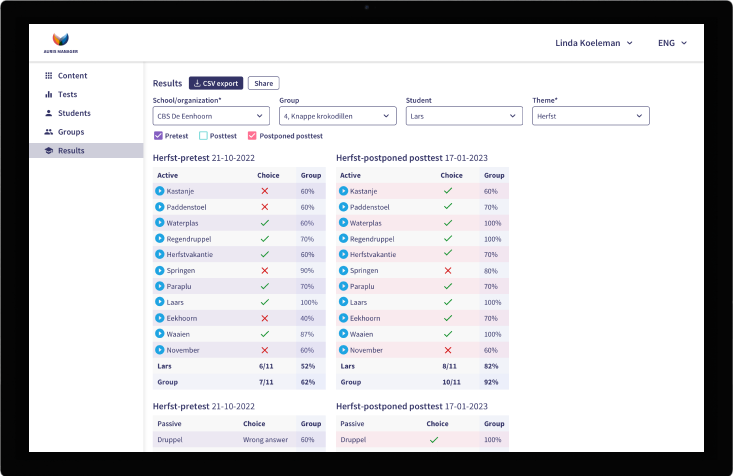Play audio for November in postponed posttest table
The image size is (733, 476).
344,350
